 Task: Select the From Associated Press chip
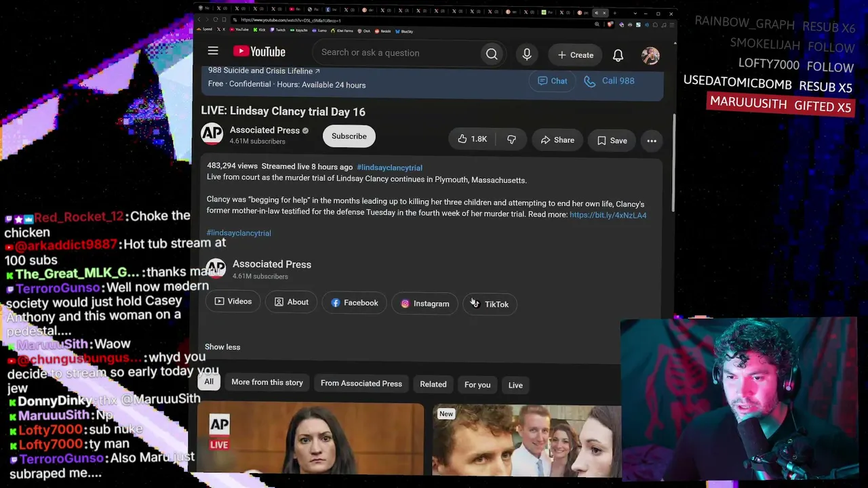361,384
